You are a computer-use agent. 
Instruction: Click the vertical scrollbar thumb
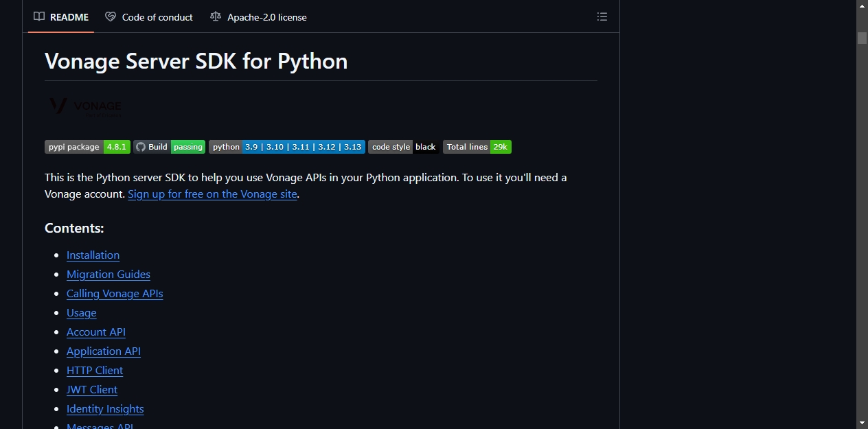862,38
